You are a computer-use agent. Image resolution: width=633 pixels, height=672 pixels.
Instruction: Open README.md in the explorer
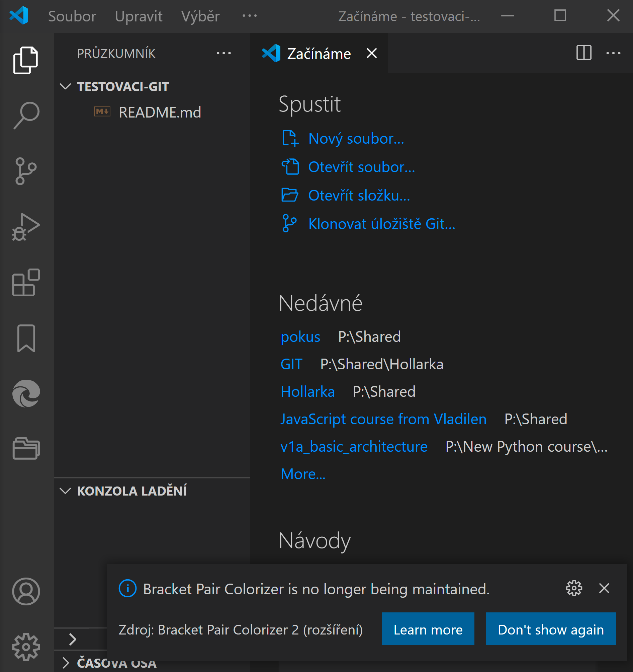click(x=160, y=112)
